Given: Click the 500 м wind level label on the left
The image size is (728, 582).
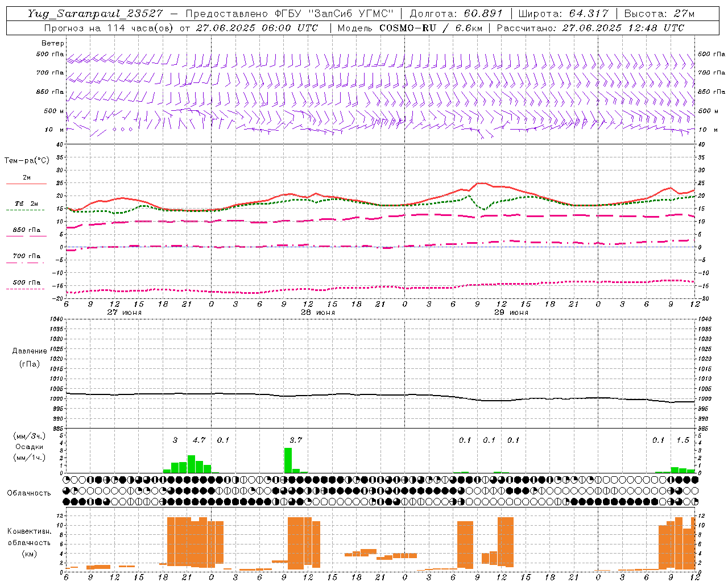Looking at the screenshot, I should (54, 111).
